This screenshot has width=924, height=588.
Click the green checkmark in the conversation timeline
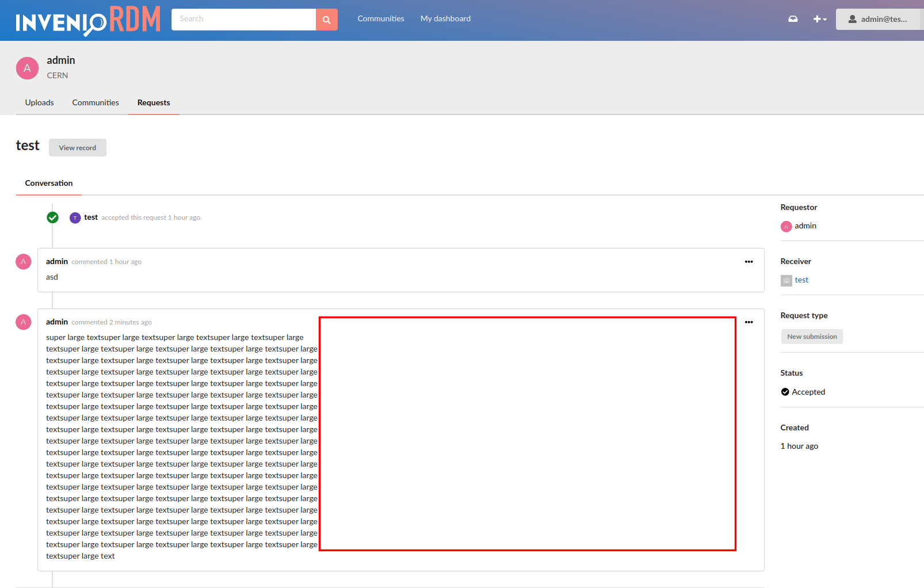point(52,217)
